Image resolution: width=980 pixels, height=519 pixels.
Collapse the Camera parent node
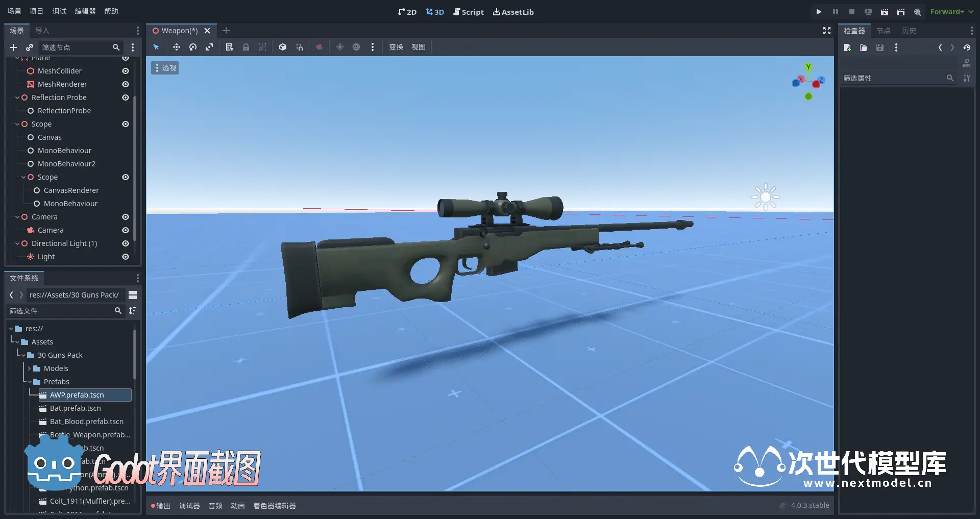pyautogui.click(x=17, y=217)
